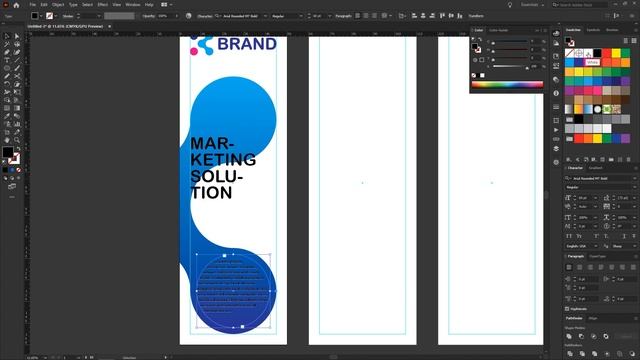This screenshot has height=360, width=640.
Task: Select the Line Segment tool
Action: (17, 60)
